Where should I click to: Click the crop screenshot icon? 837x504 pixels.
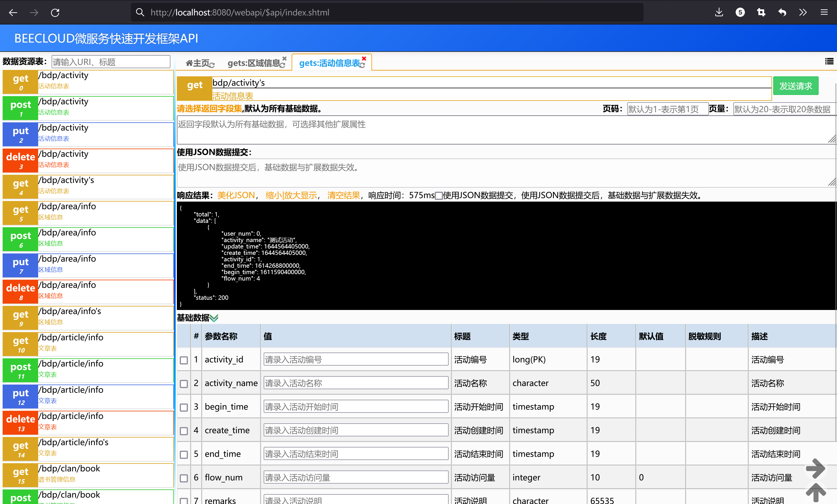tap(761, 13)
